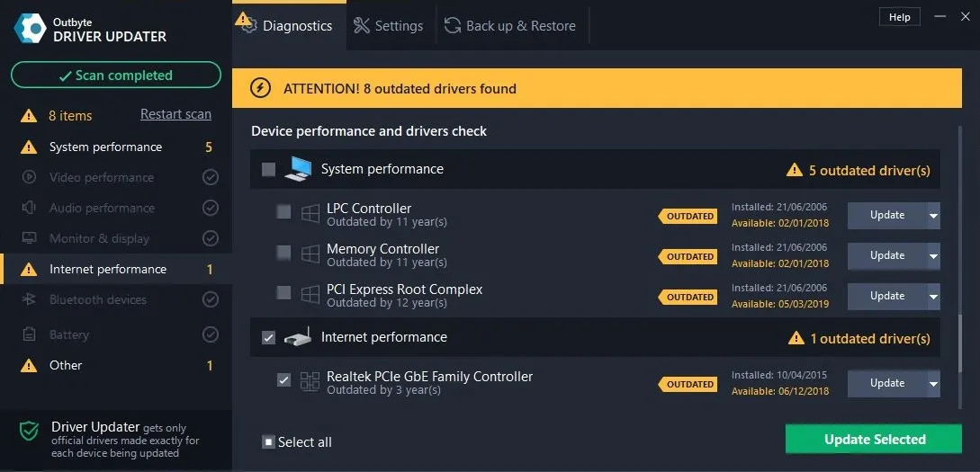Image resolution: width=980 pixels, height=472 pixels.
Task: Click the warning icon next to Other
Action: tap(29, 365)
